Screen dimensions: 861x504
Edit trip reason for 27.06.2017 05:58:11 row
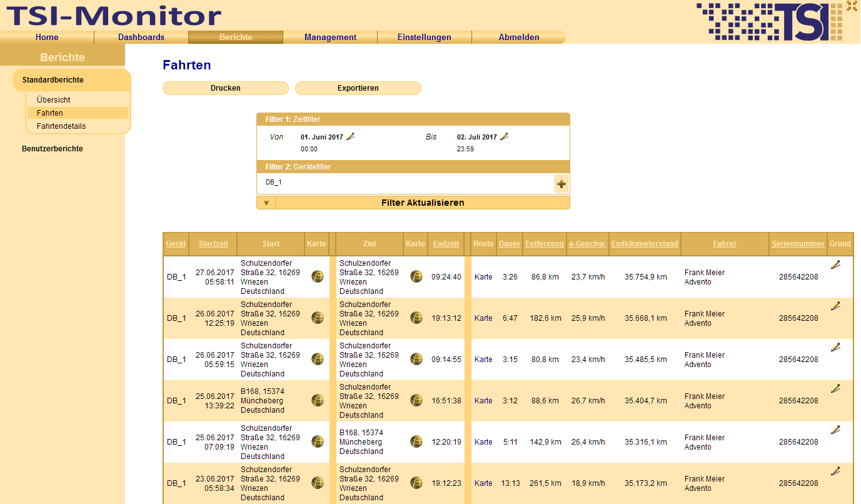tap(835, 265)
